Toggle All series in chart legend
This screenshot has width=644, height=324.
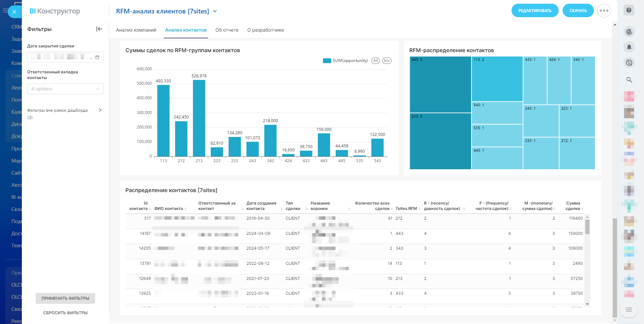[x=375, y=61]
